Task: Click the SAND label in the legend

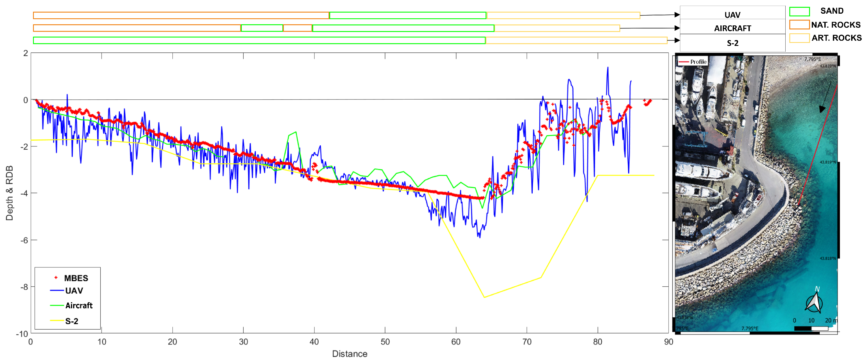Action: click(x=832, y=11)
